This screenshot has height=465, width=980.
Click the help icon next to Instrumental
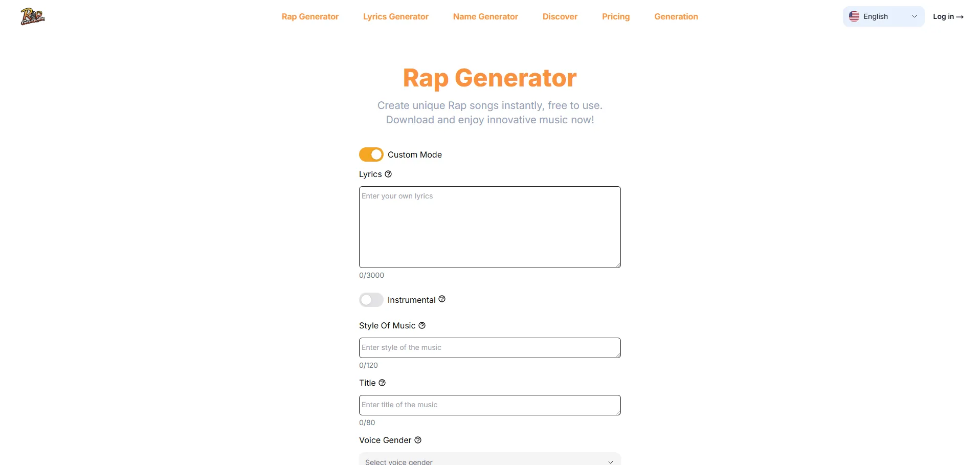click(442, 299)
